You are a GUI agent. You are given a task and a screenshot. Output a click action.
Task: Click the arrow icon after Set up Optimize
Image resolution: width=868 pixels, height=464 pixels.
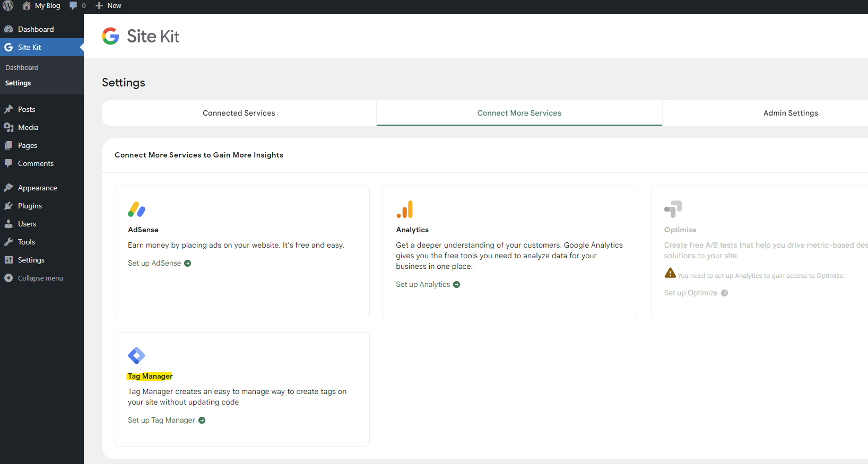click(x=724, y=293)
